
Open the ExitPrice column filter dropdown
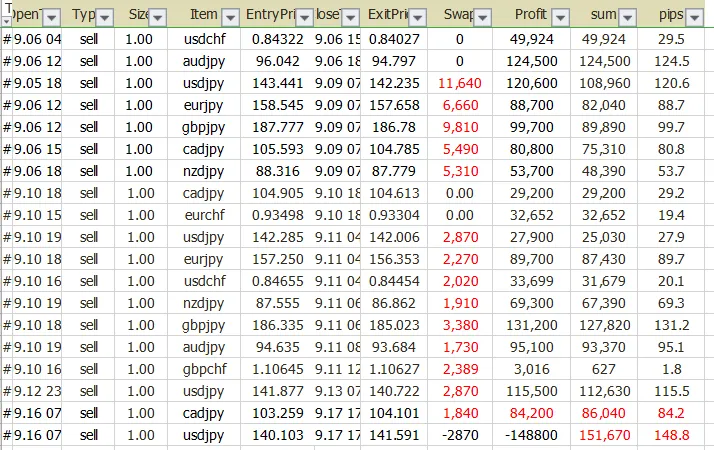click(x=418, y=18)
